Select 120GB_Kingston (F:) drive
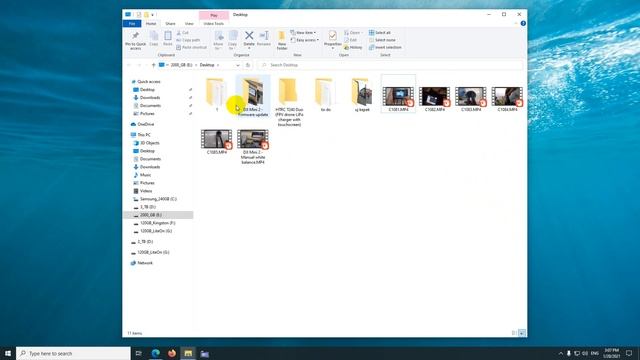Screen dimensions: 640x360 (158, 223)
